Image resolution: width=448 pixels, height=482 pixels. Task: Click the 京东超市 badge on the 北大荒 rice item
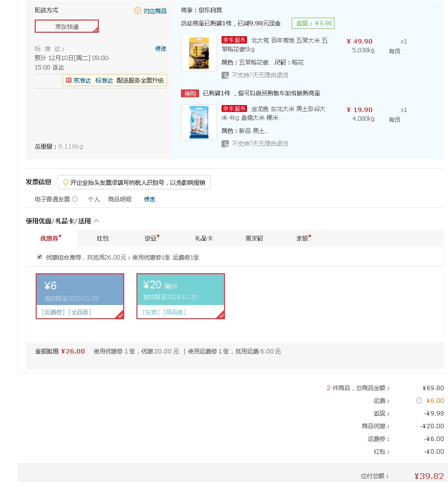tap(234, 40)
